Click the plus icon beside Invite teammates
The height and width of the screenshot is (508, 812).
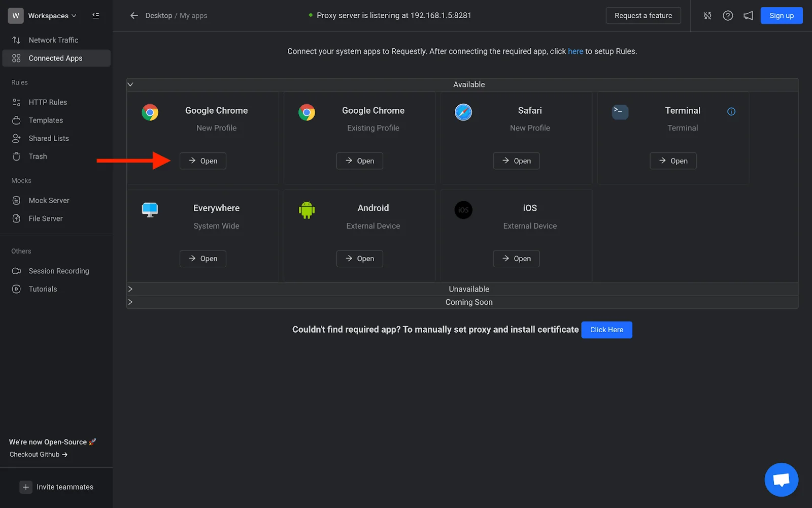(26, 487)
